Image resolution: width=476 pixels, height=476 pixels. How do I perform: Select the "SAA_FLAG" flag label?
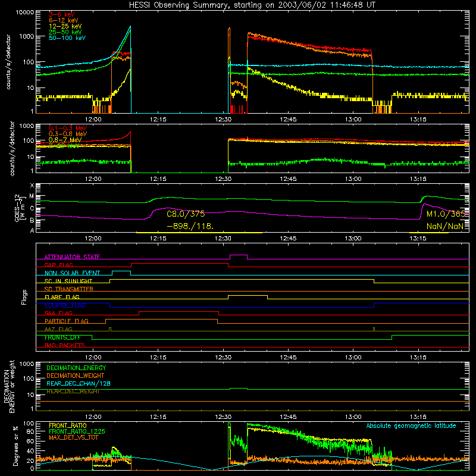tap(58, 313)
